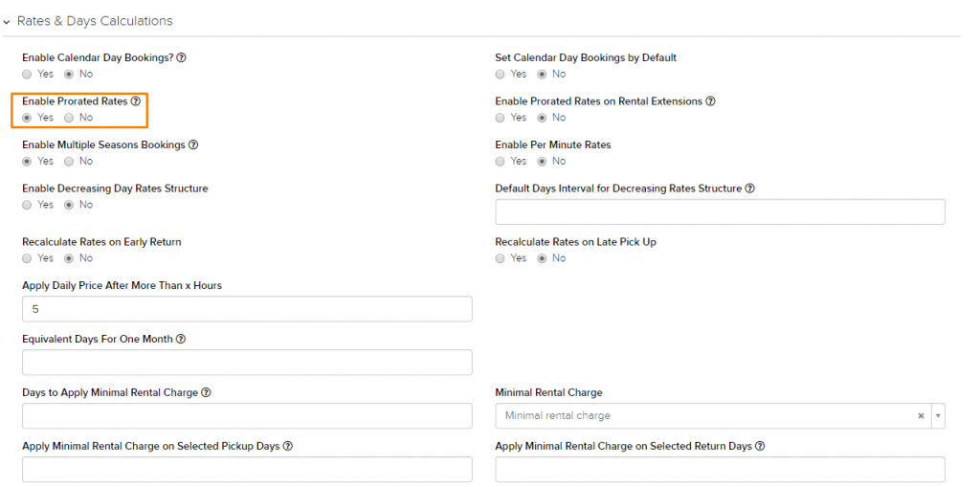Collapse the Rates & Days Calculations section
This screenshot has height=487, width=980.
(x=7, y=22)
